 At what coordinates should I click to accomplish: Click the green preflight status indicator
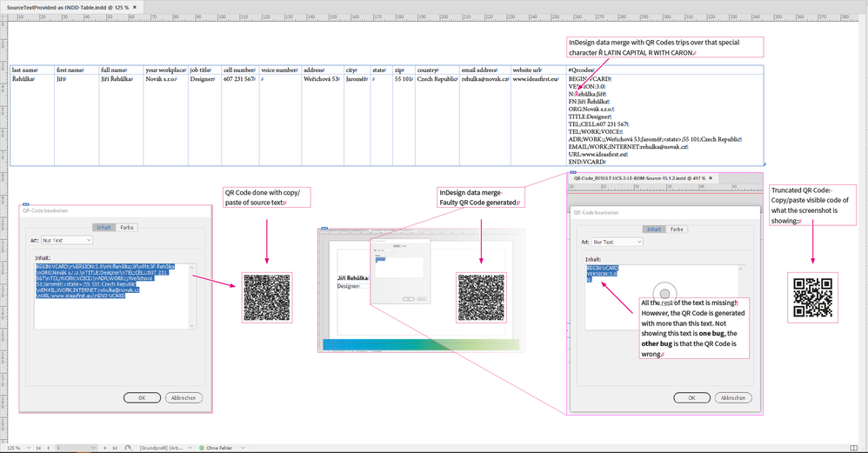pyautogui.click(x=202, y=448)
